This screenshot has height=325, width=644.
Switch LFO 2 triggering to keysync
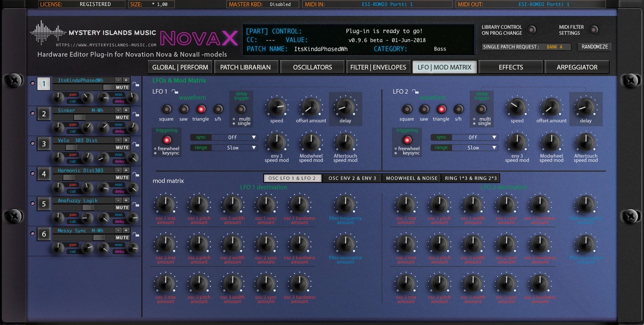(x=406, y=140)
